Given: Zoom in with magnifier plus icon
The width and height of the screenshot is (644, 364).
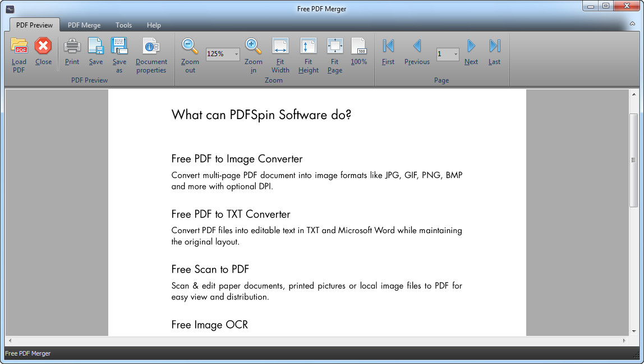Looking at the screenshot, I should pyautogui.click(x=254, y=56).
